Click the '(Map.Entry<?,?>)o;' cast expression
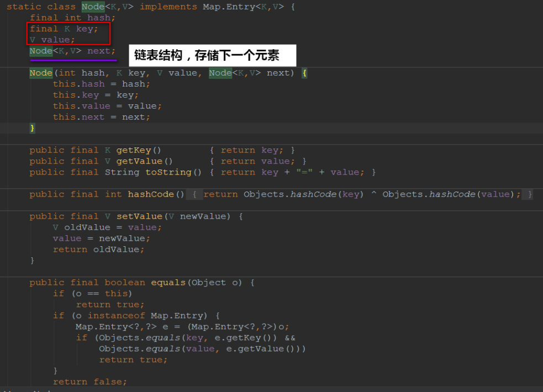Screen dimensions: 543x392 coord(238,327)
